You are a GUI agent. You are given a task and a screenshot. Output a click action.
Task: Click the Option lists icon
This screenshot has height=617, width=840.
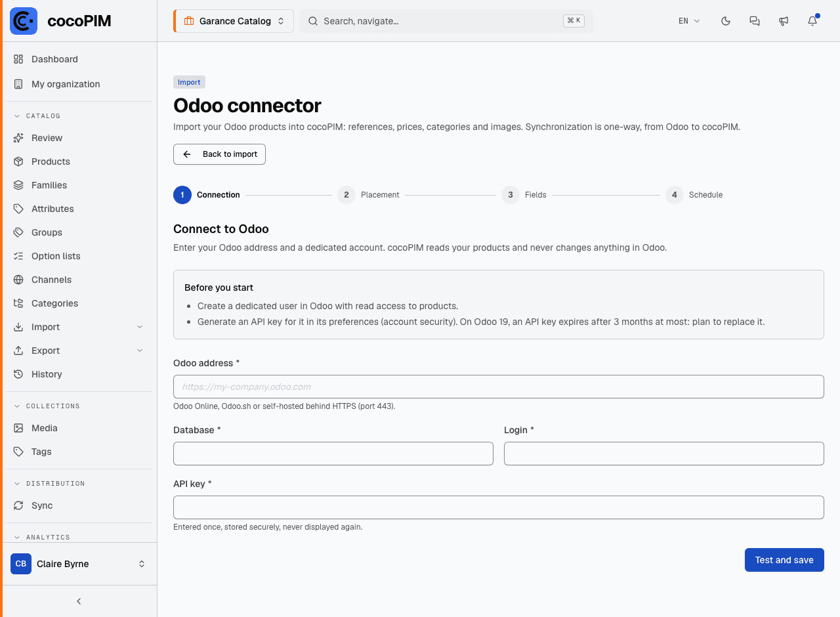pos(18,256)
